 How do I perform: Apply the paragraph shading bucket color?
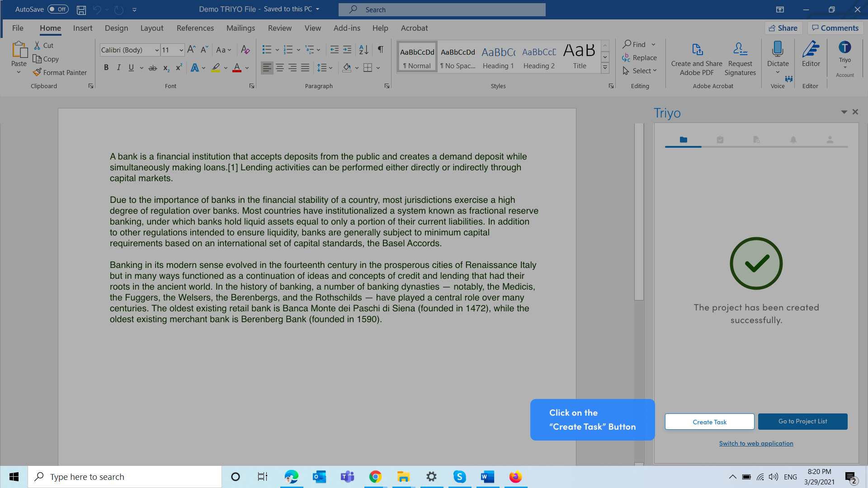(347, 68)
